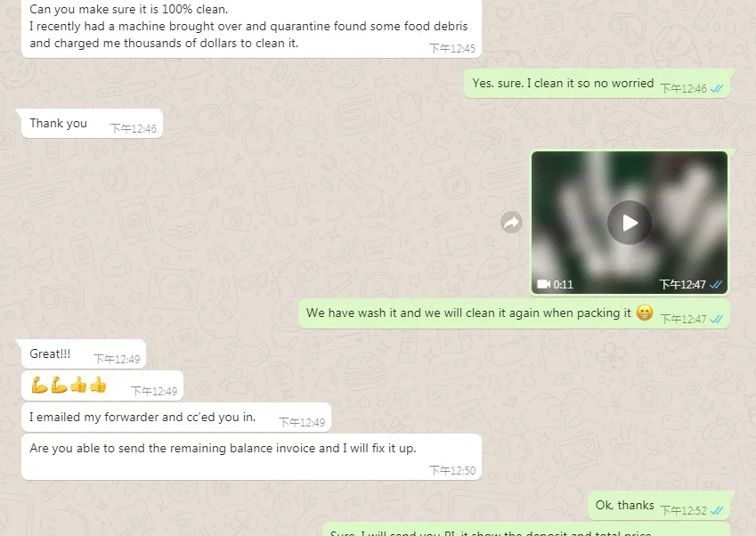The height and width of the screenshot is (536, 756).
Task: Click the read ticks on the "Ok, thanks" message
Action: pyautogui.click(x=717, y=510)
